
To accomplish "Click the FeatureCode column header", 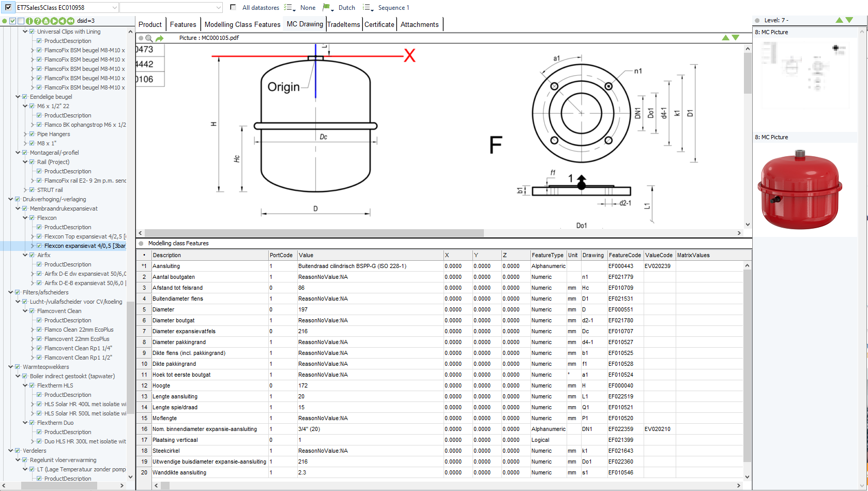I will [x=625, y=256].
